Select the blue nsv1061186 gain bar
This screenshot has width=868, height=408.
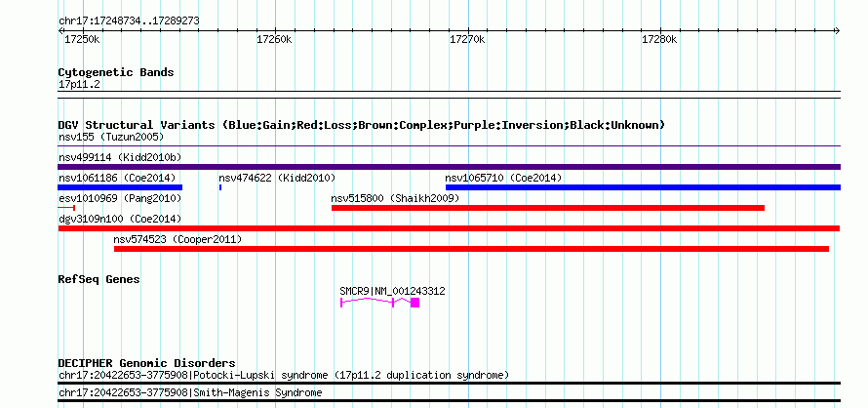coord(120,187)
